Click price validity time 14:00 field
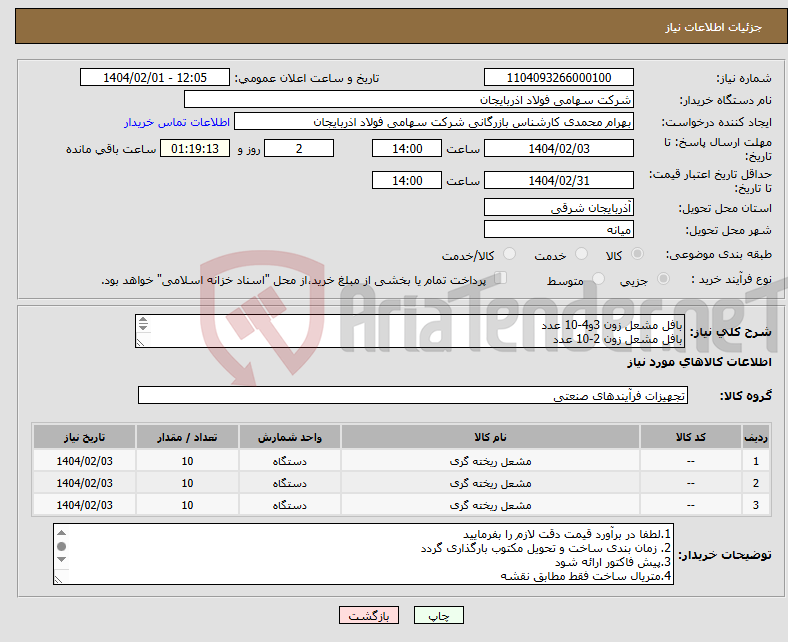This screenshot has height=642, width=788. pos(407,180)
